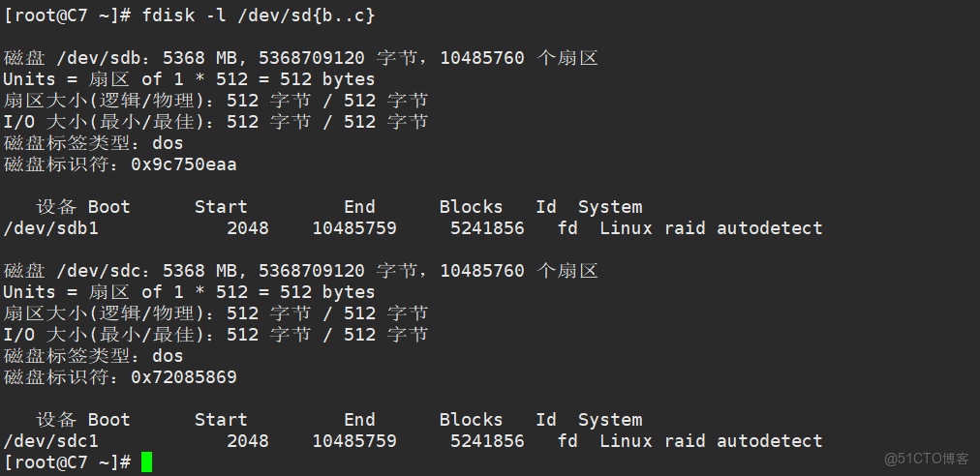Click the End value in the sdb1 row

[353, 228]
